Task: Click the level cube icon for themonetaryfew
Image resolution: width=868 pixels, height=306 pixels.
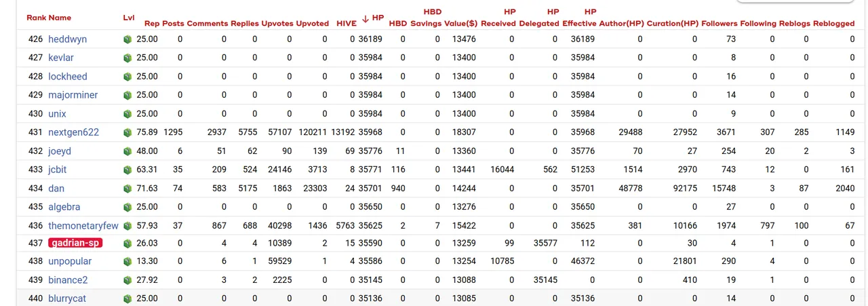Action: click(127, 226)
